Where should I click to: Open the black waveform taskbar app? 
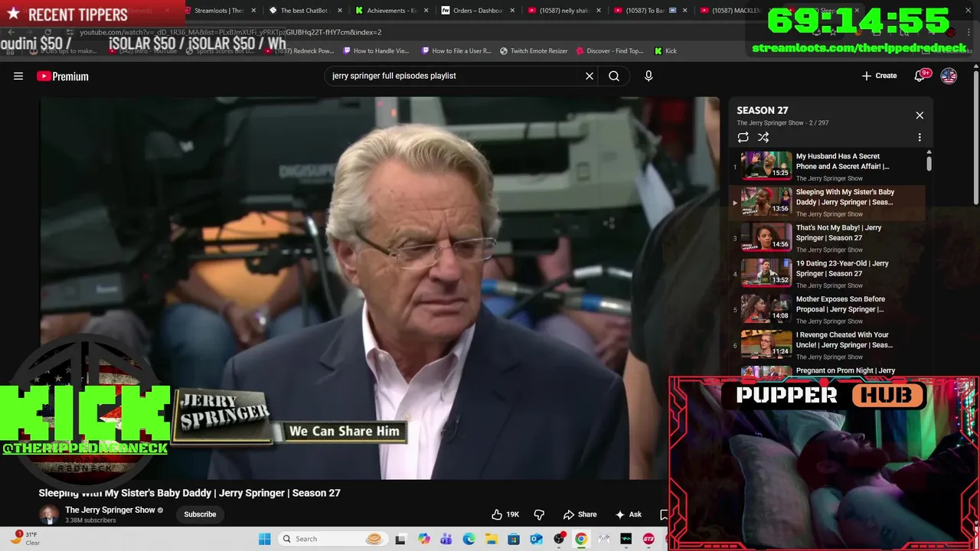pos(626,540)
